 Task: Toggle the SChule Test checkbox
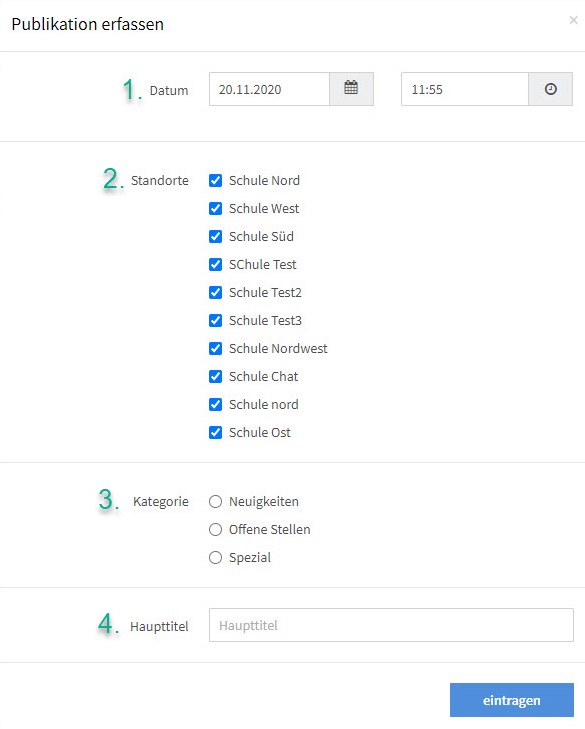[215, 265]
